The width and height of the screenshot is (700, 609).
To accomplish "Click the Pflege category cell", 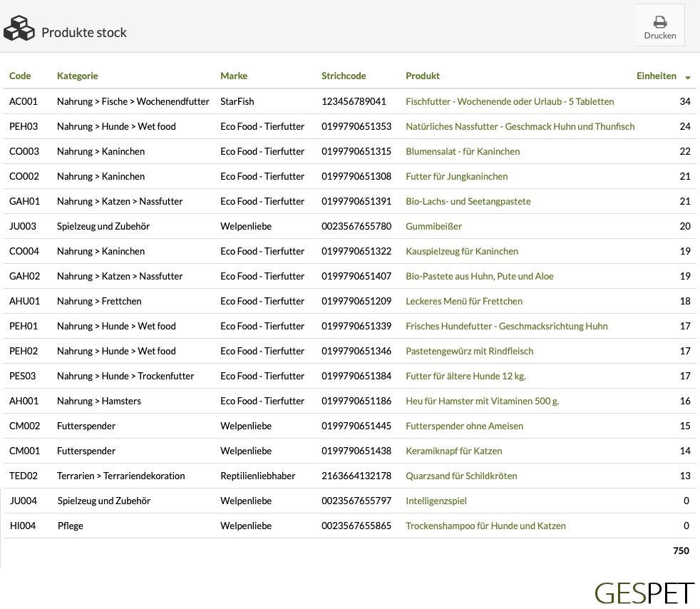I will point(71,526).
